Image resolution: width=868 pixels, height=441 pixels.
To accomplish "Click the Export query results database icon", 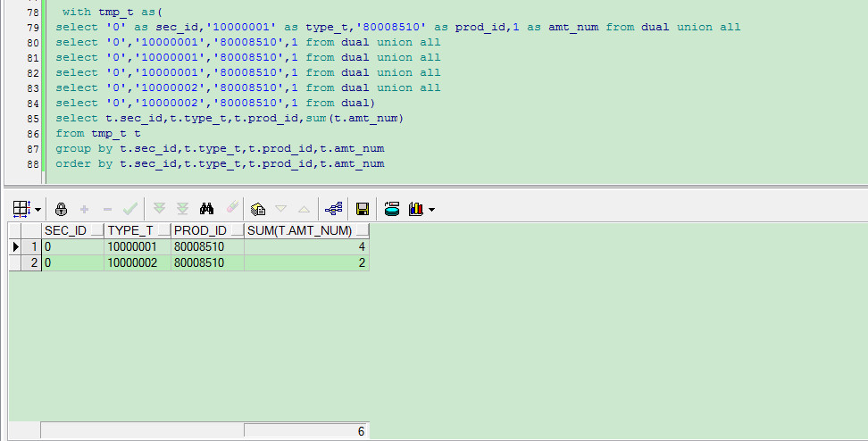I will click(x=392, y=209).
